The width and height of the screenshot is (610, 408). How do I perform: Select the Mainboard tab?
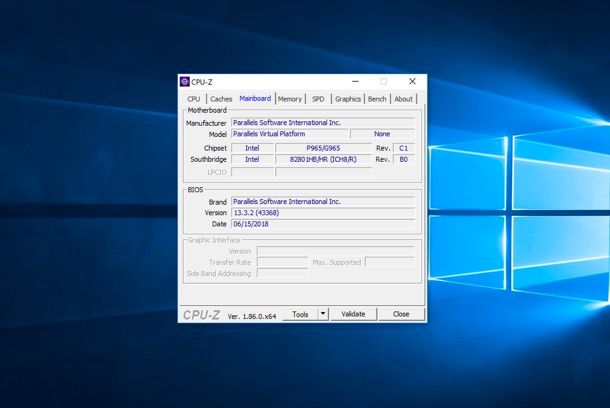[x=255, y=98]
